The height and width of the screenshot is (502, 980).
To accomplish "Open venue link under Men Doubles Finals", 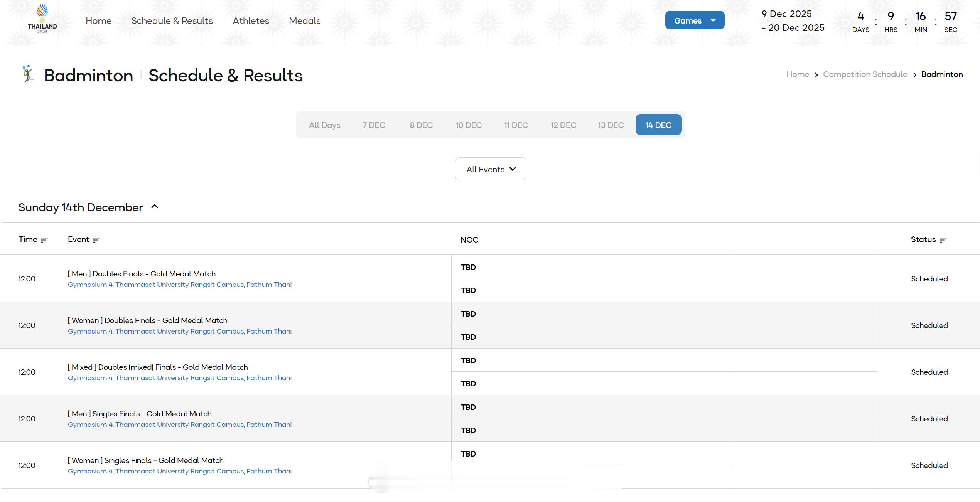I will pyautogui.click(x=179, y=285).
